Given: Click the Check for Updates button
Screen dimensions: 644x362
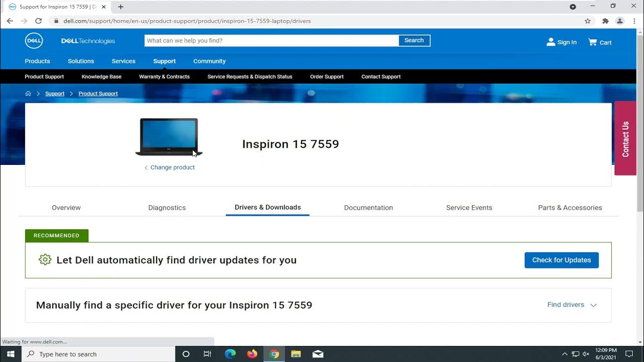Looking at the screenshot, I should click(x=561, y=260).
